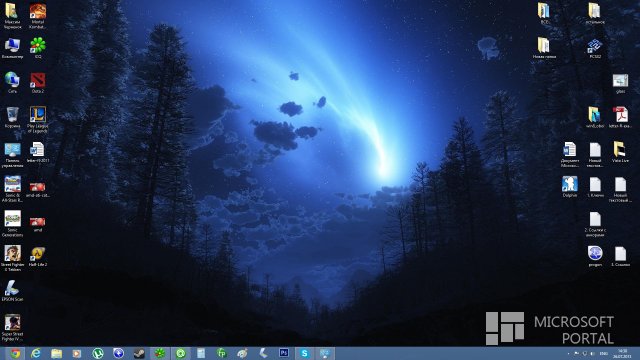
Task: Open File Explorer from the taskbar
Action: (57, 353)
